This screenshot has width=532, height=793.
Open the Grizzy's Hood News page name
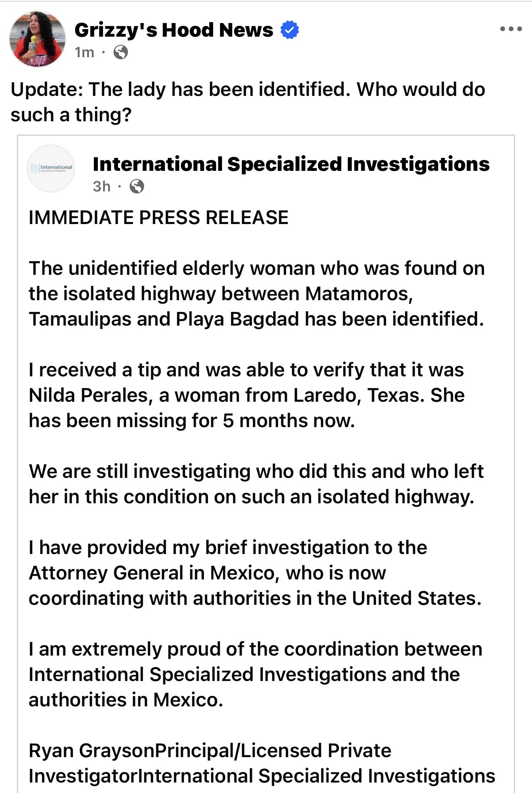point(174,30)
